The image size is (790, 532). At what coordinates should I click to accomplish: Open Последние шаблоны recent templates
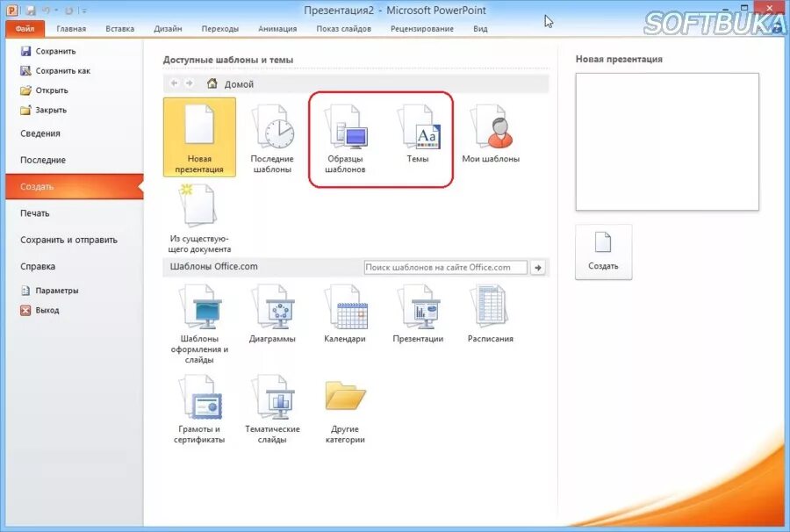click(x=272, y=138)
